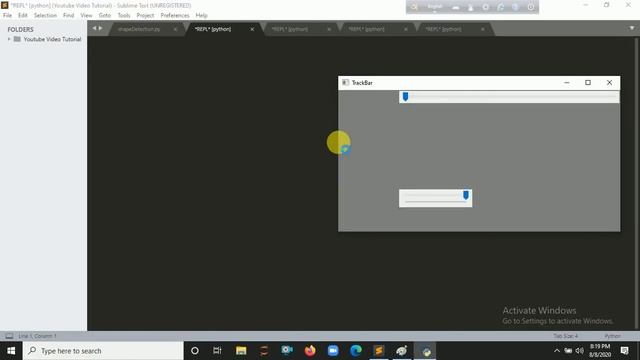Toggle the sidebar panel switcher icon

[9, 336]
